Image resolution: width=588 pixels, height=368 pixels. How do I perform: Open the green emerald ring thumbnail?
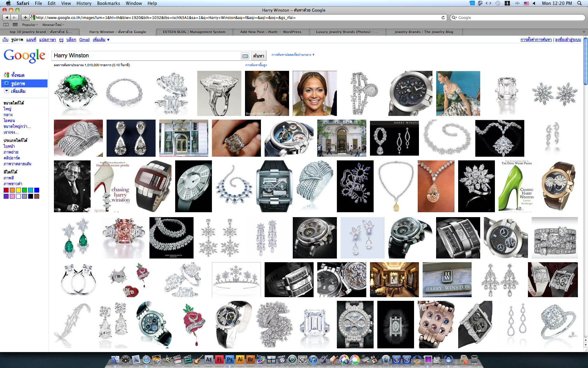[x=76, y=93]
